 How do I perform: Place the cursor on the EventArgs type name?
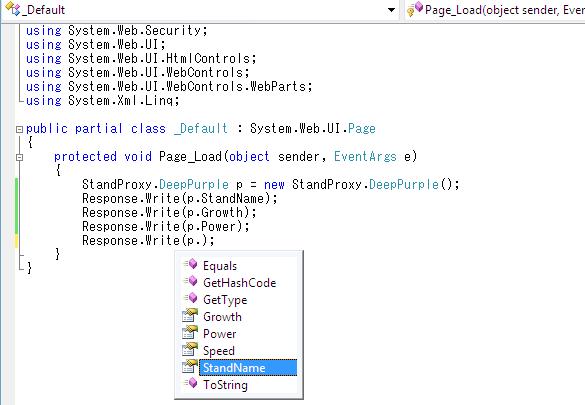365,157
